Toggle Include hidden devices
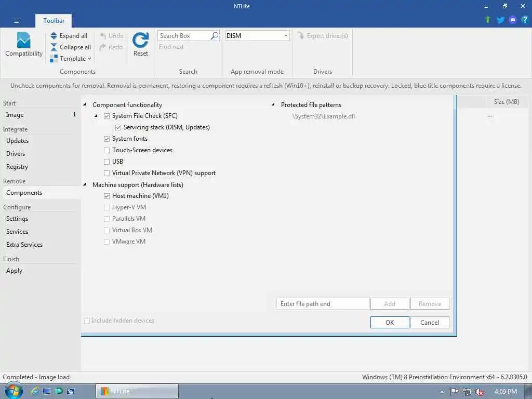This screenshot has height=399, width=532. click(87, 321)
